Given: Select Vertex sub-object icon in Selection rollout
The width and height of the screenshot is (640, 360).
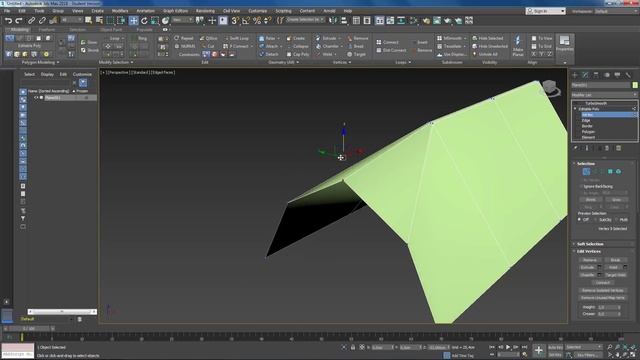Looking at the screenshot, I should click(x=586, y=172).
